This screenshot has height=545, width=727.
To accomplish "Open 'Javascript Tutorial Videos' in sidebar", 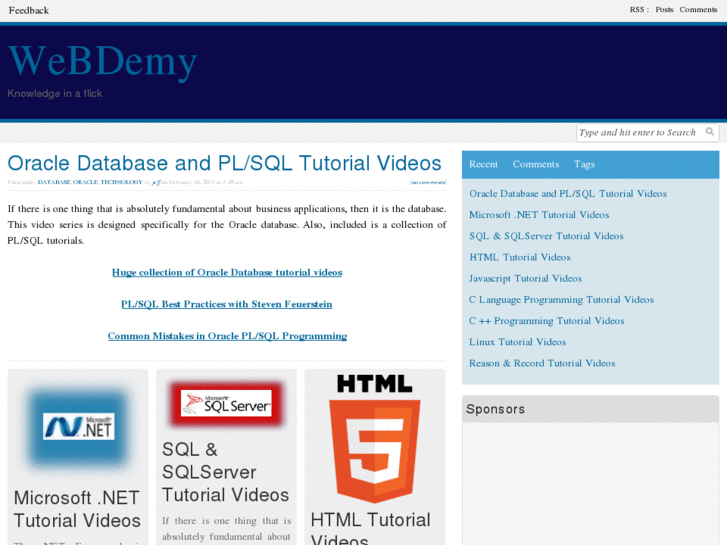I will click(x=525, y=278).
